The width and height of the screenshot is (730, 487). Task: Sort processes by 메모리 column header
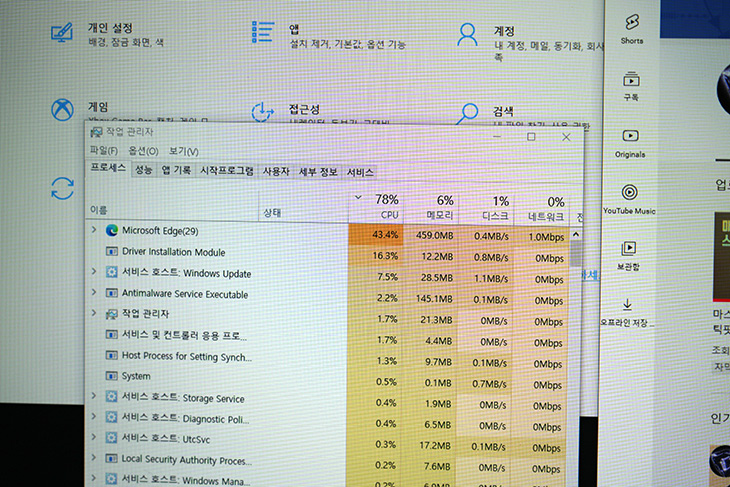click(431, 208)
